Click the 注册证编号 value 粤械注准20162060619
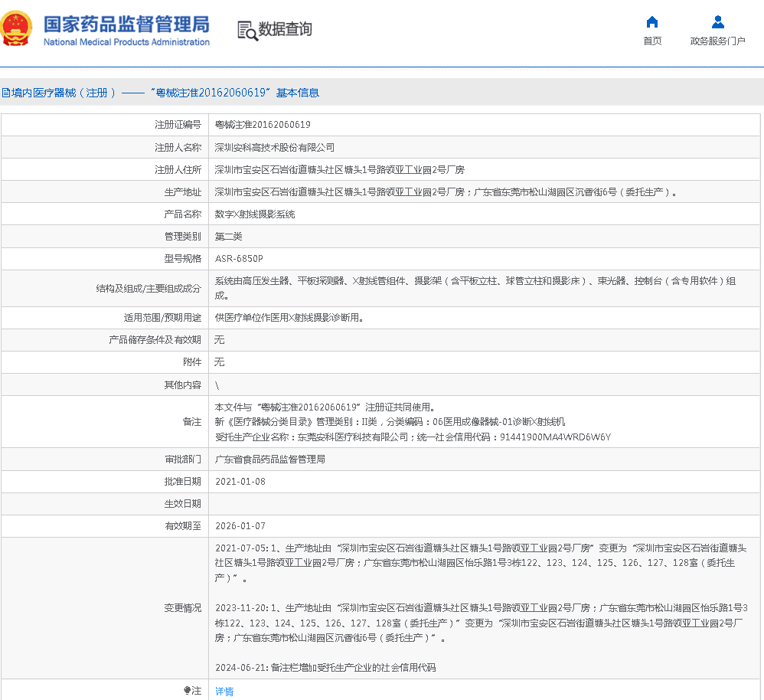 (263, 125)
